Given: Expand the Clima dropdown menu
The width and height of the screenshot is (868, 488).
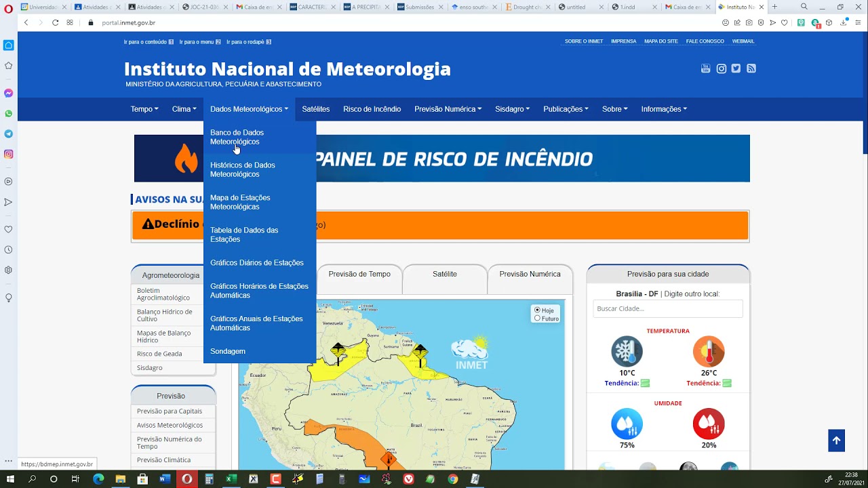Looking at the screenshot, I should point(184,109).
